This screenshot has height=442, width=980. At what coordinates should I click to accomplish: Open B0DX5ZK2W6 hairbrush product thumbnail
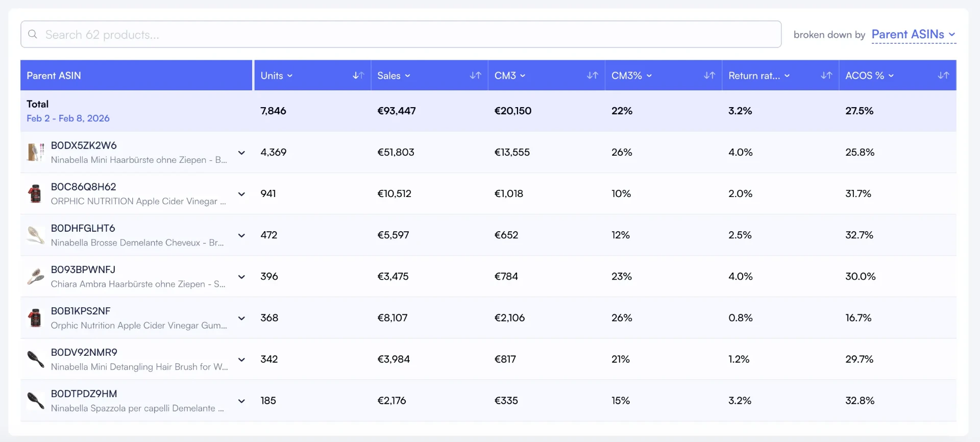(x=35, y=152)
